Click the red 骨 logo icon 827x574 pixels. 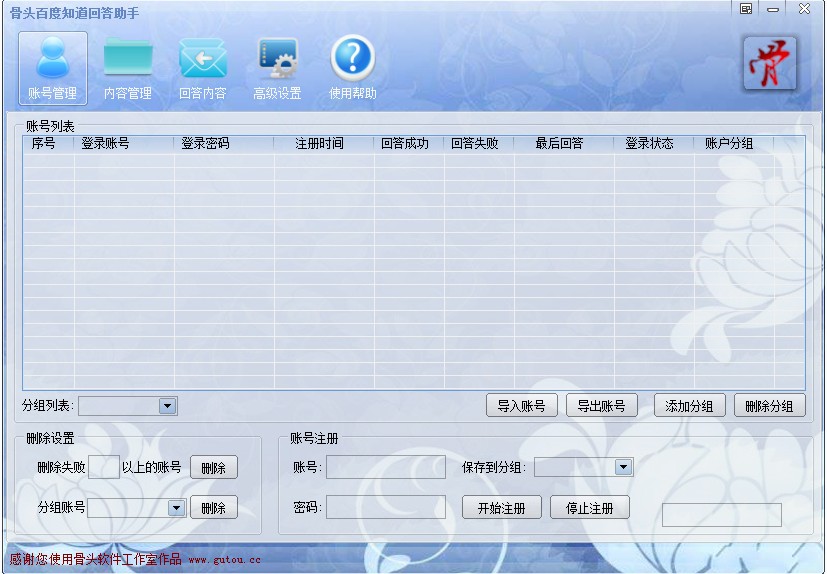770,63
